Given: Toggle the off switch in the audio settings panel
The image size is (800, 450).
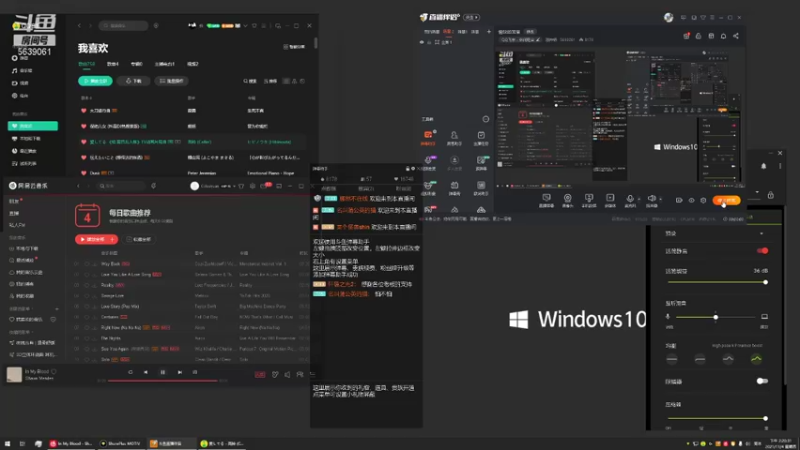Looking at the screenshot, I should coord(762,381).
